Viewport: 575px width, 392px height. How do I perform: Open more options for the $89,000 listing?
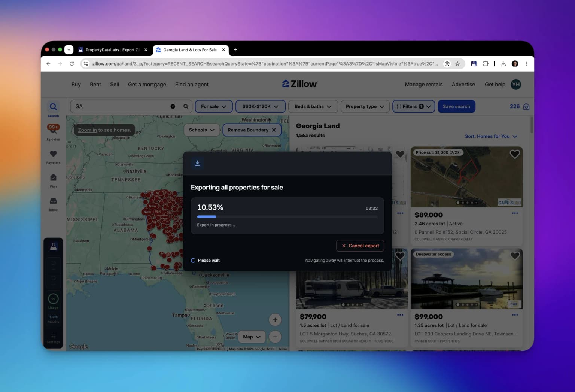click(x=515, y=213)
